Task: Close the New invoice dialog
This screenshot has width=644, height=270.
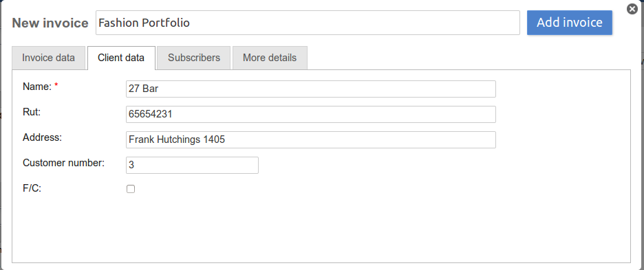Action: [x=632, y=9]
